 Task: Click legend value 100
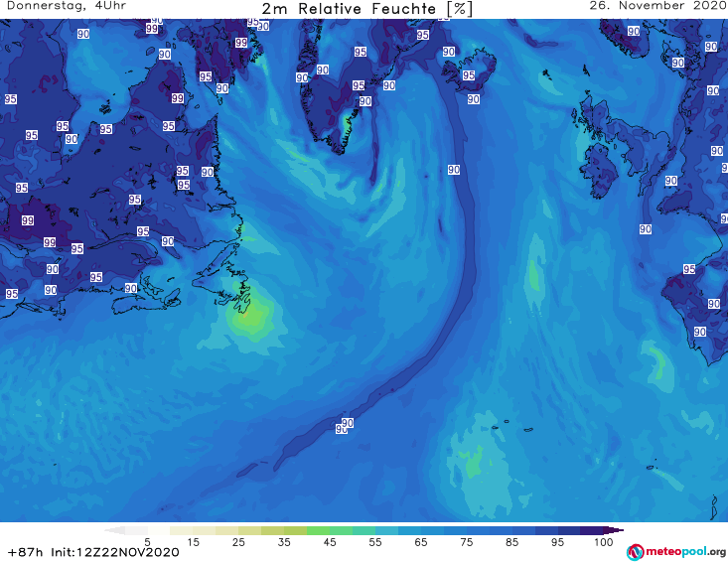pos(604,542)
